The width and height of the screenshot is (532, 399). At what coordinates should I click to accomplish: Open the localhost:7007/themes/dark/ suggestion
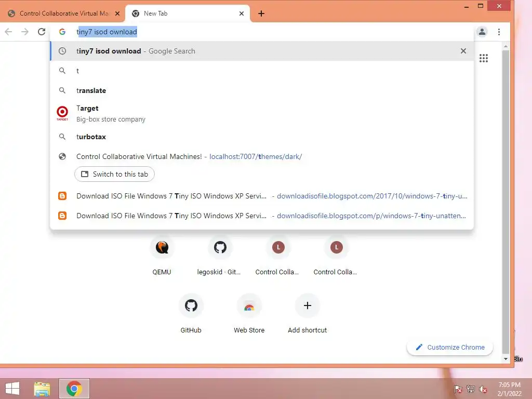click(262, 156)
